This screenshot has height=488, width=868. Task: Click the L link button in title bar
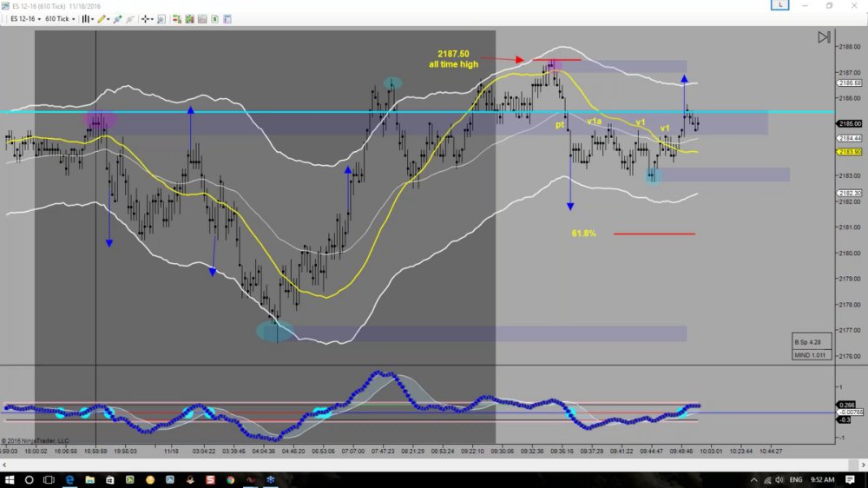click(x=780, y=5)
